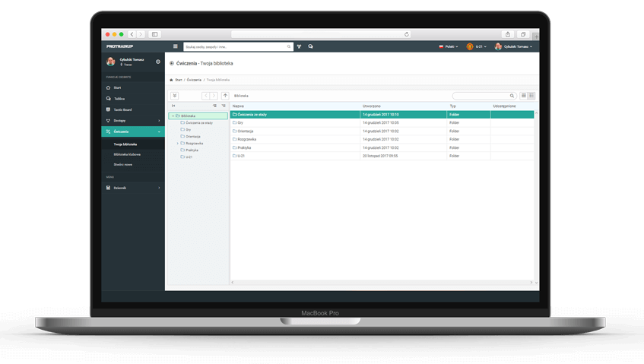Expand the Rozgrzewka folder in the tree
This screenshot has height=364, width=644.
pos(178,143)
